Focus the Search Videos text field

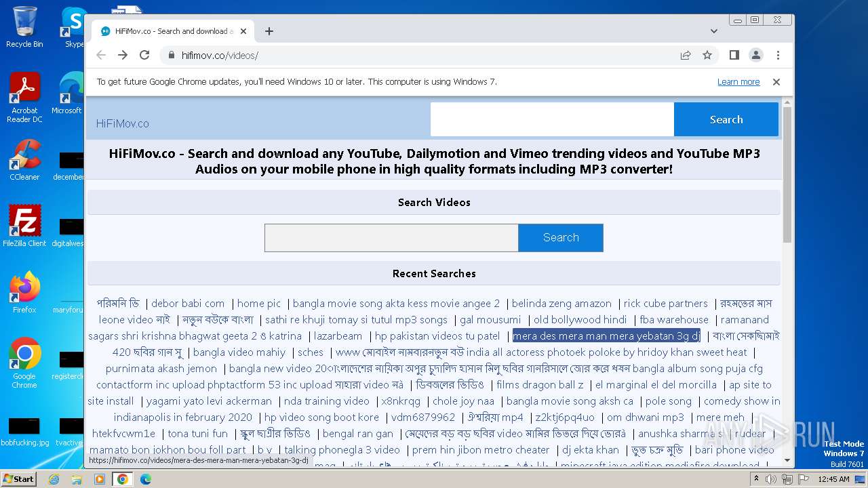(x=391, y=238)
